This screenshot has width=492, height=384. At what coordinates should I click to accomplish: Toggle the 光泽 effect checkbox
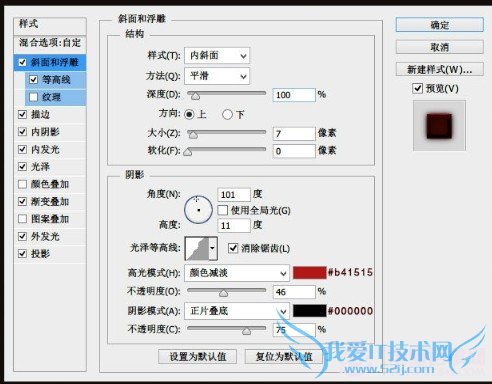click(22, 166)
